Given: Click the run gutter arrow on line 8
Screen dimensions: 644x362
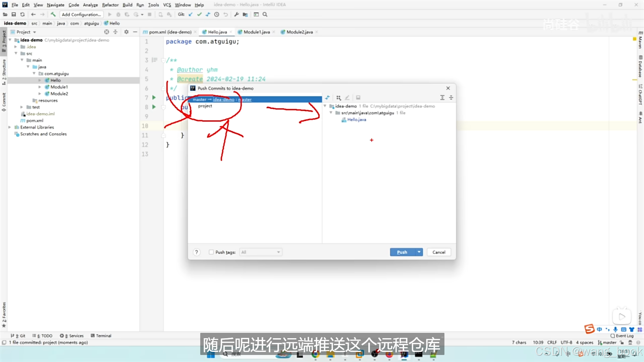Looking at the screenshot, I should pyautogui.click(x=154, y=107).
